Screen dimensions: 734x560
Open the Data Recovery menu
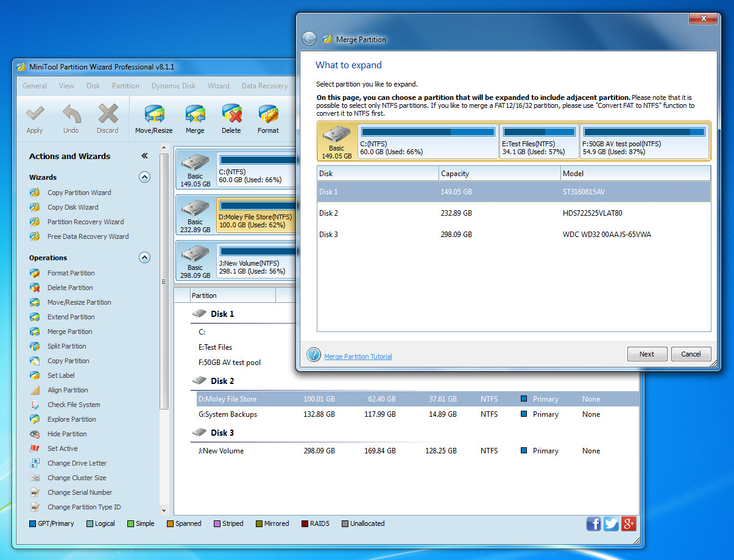click(x=264, y=86)
